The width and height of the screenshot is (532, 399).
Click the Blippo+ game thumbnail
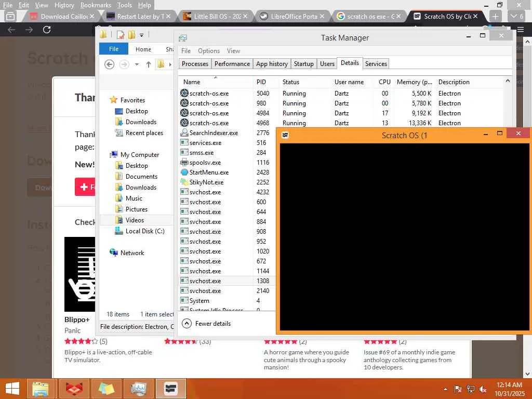[79, 274]
